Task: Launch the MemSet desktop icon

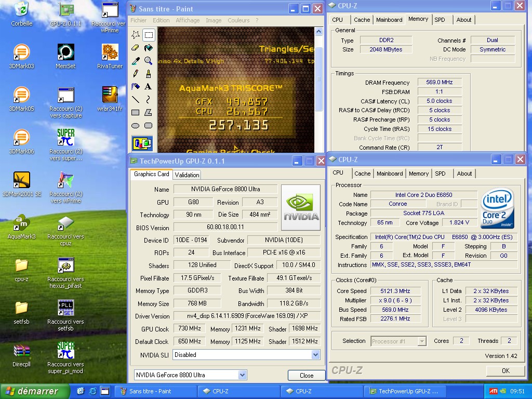Action: tap(65, 52)
